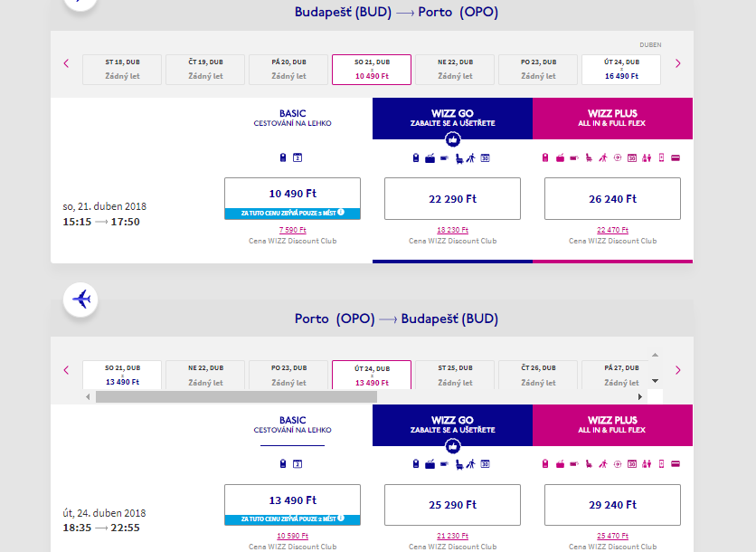Click thumbs-up icon under return WIZZ GO header
This screenshot has width=756, height=552.
pyautogui.click(x=452, y=445)
